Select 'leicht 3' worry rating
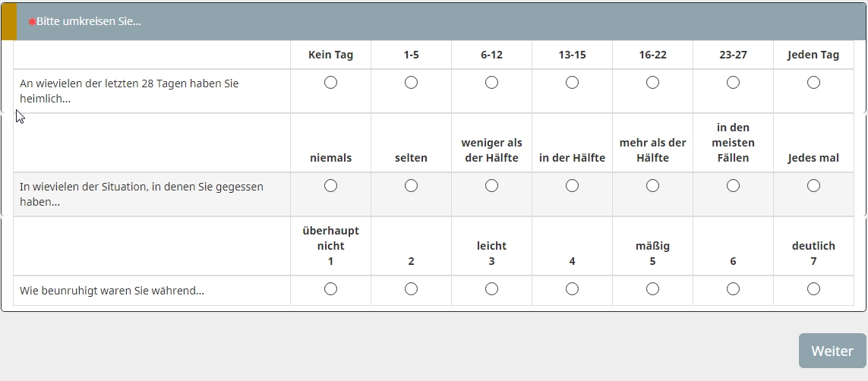Screen dimensions: 868x381 tap(491, 289)
